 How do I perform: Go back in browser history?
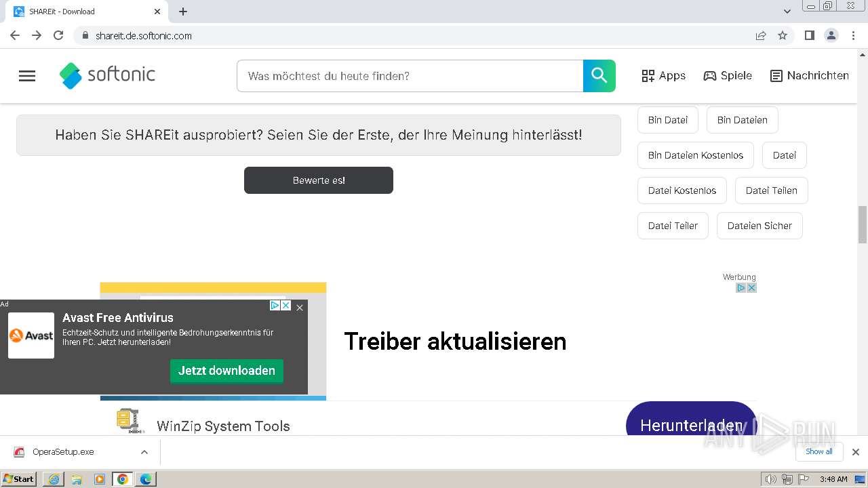[x=15, y=35]
